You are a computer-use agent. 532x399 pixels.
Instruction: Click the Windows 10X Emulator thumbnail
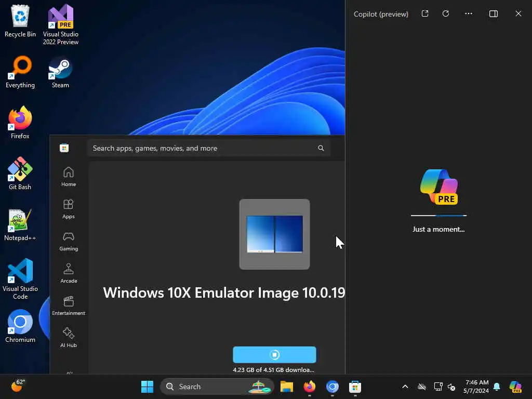click(274, 234)
